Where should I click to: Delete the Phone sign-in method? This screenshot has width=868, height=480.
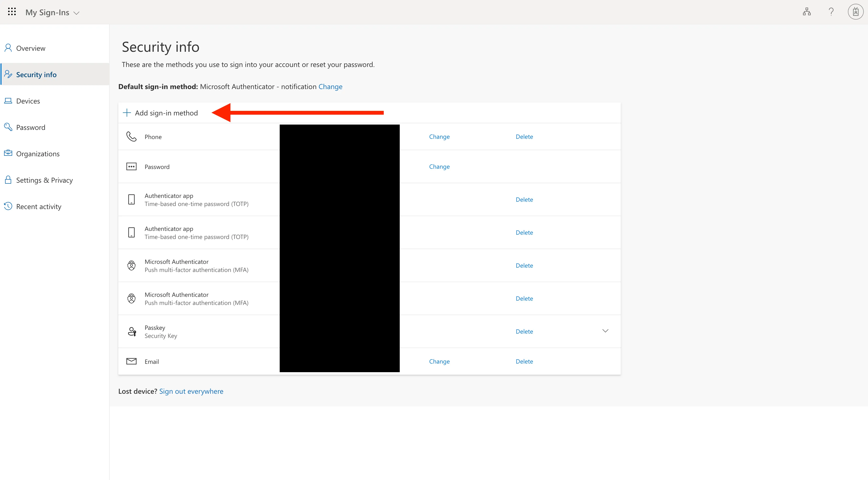pos(524,136)
